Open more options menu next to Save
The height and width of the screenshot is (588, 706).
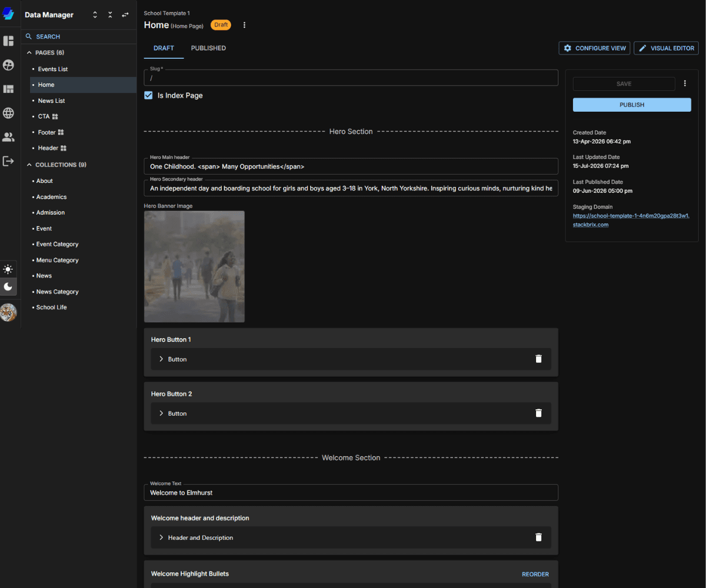coord(685,83)
